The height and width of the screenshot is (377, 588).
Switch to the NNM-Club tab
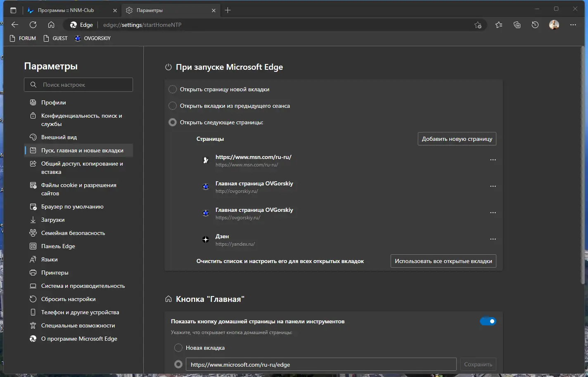point(66,10)
